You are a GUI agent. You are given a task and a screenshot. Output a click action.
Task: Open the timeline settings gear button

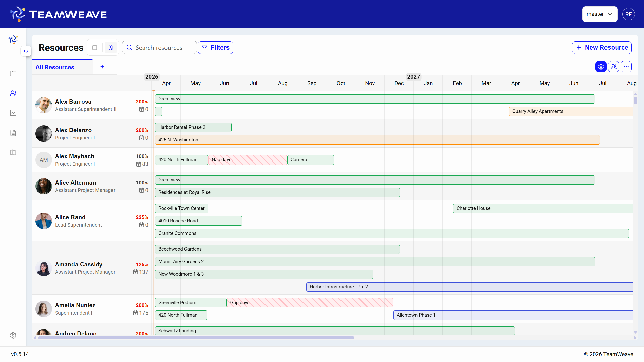pos(601,67)
